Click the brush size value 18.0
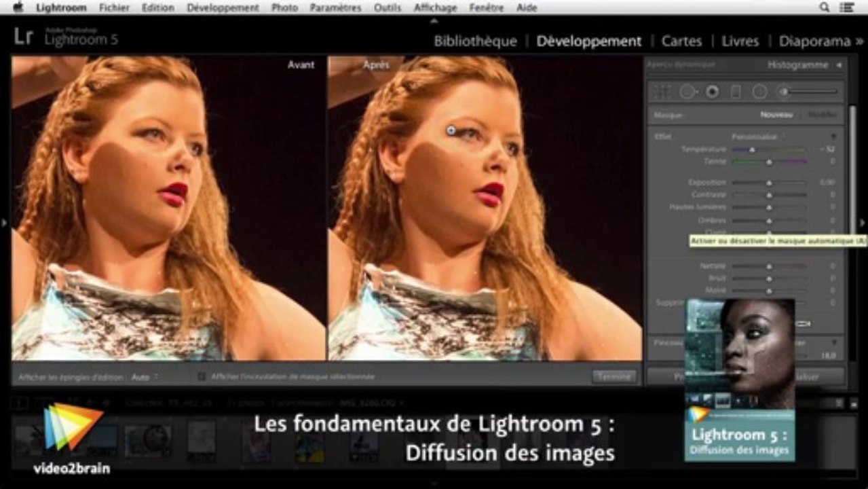The width and height of the screenshot is (868, 489). click(x=827, y=355)
